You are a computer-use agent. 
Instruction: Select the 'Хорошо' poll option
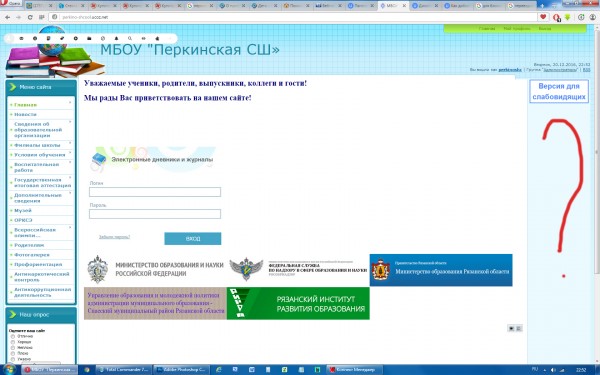point(13,342)
